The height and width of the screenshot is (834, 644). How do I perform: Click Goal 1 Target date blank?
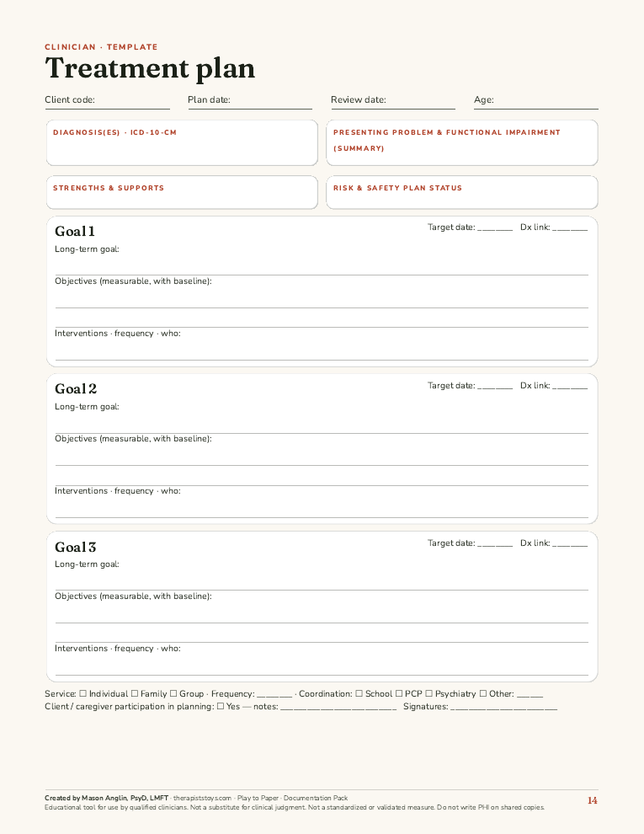pyautogui.click(x=495, y=227)
